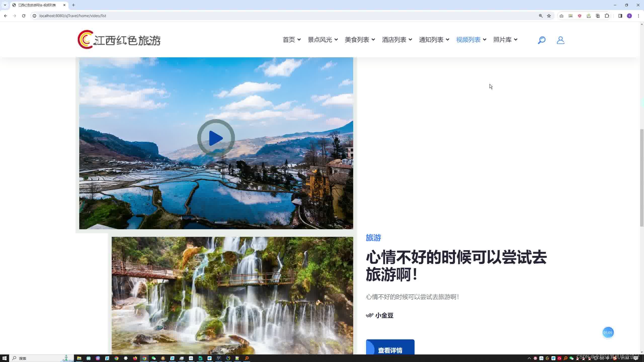The width and height of the screenshot is (644, 362).
Task: Open the 视频列表 menu item
Action: pos(468,39)
